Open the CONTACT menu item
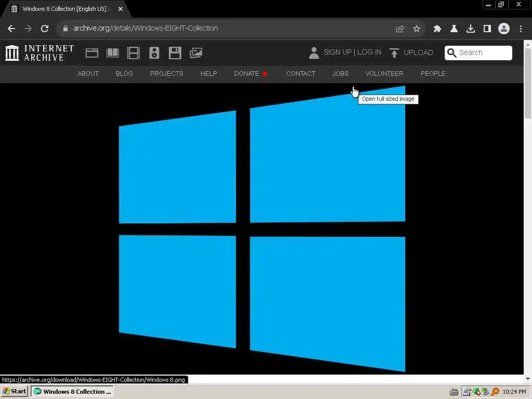The image size is (532, 399). (301, 74)
